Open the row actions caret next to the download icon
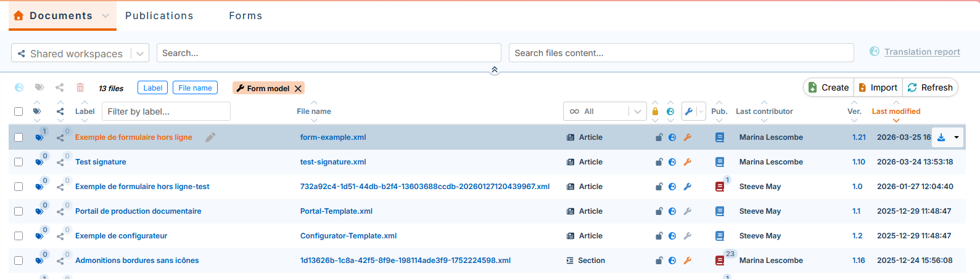This screenshot has width=980, height=279. (x=957, y=137)
